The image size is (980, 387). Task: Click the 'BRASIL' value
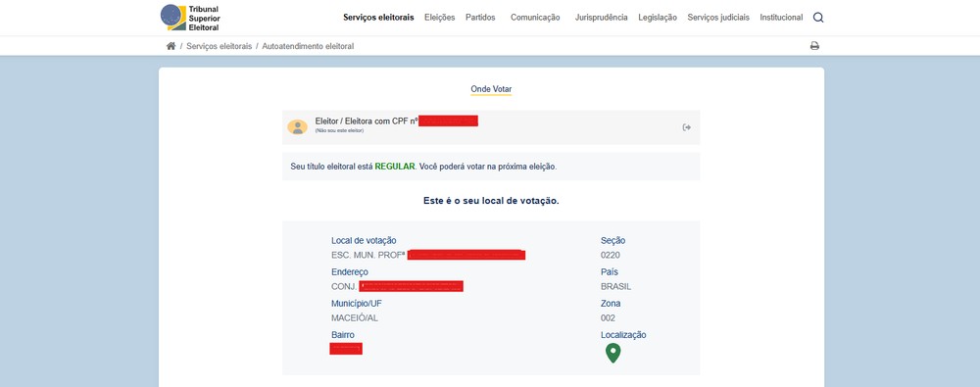tap(615, 286)
